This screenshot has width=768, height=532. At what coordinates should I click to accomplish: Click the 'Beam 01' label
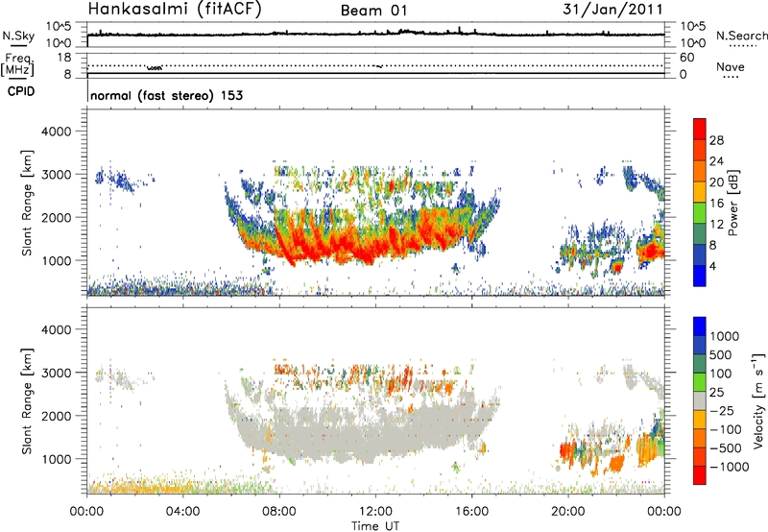point(374,11)
